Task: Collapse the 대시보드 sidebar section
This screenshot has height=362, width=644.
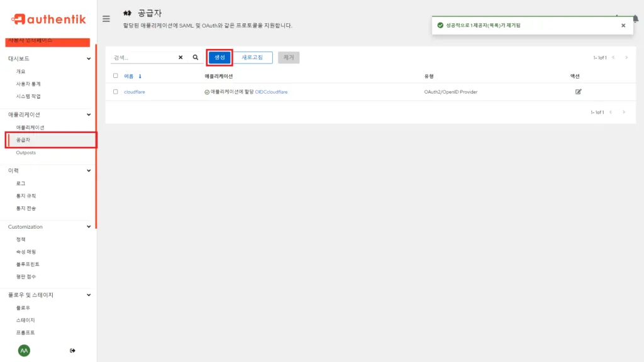Action: pyautogui.click(x=90, y=57)
